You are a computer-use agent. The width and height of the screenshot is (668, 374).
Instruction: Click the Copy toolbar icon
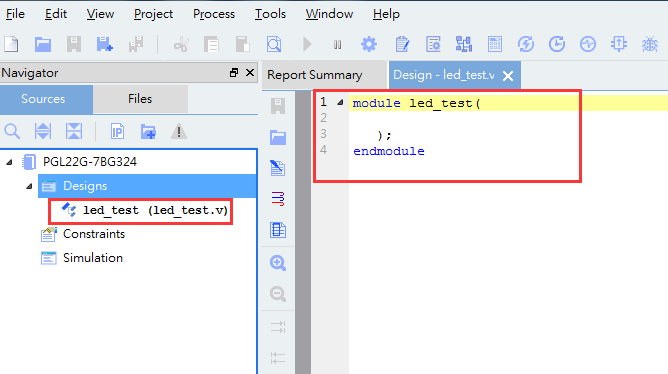211,44
